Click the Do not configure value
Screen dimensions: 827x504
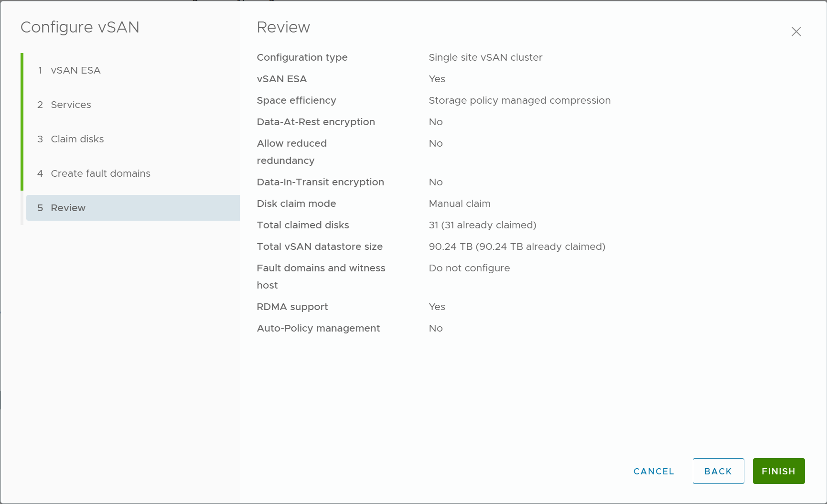click(469, 268)
